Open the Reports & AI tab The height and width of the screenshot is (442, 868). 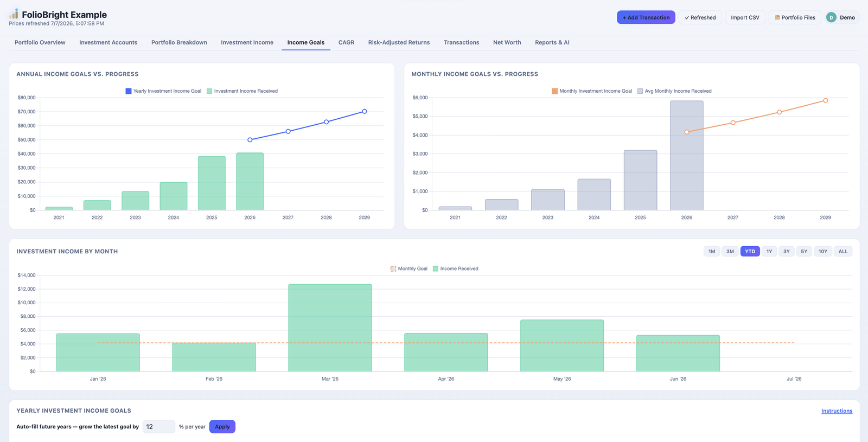click(x=552, y=42)
